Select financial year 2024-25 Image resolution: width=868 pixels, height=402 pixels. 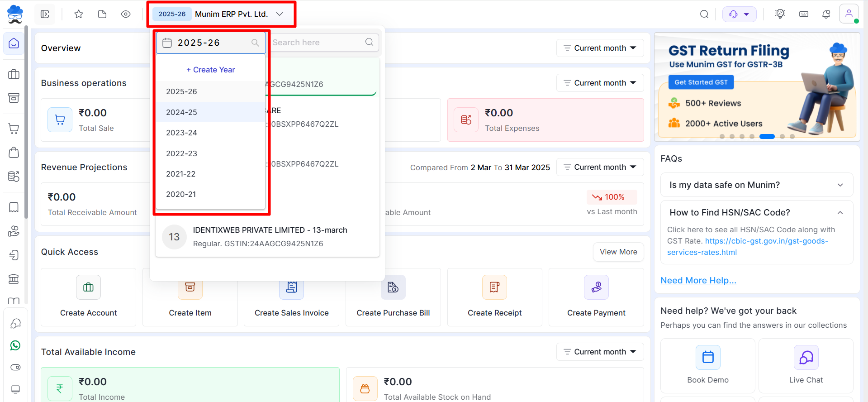pyautogui.click(x=211, y=112)
